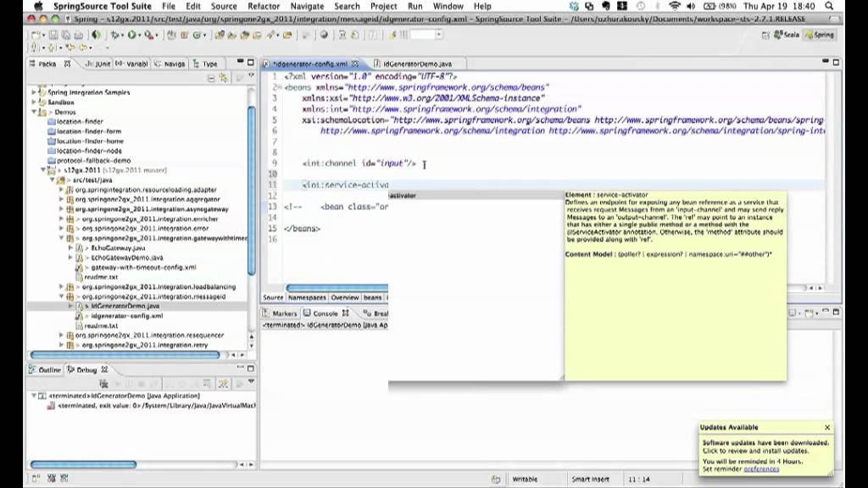Collapse the terminated IdGeneratorDemo launch in Debug view
Screen dimensions: 868x488
(34, 396)
